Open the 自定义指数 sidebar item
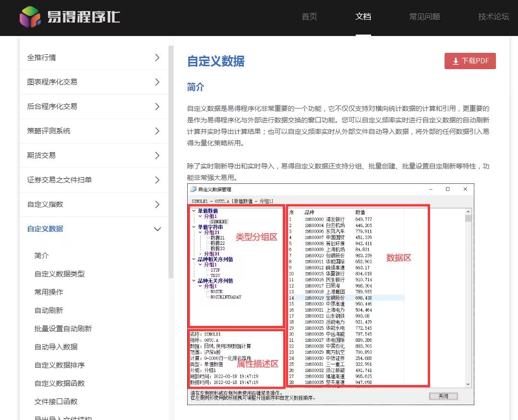This screenshot has width=518, height=420. click(x=45, y=204)
